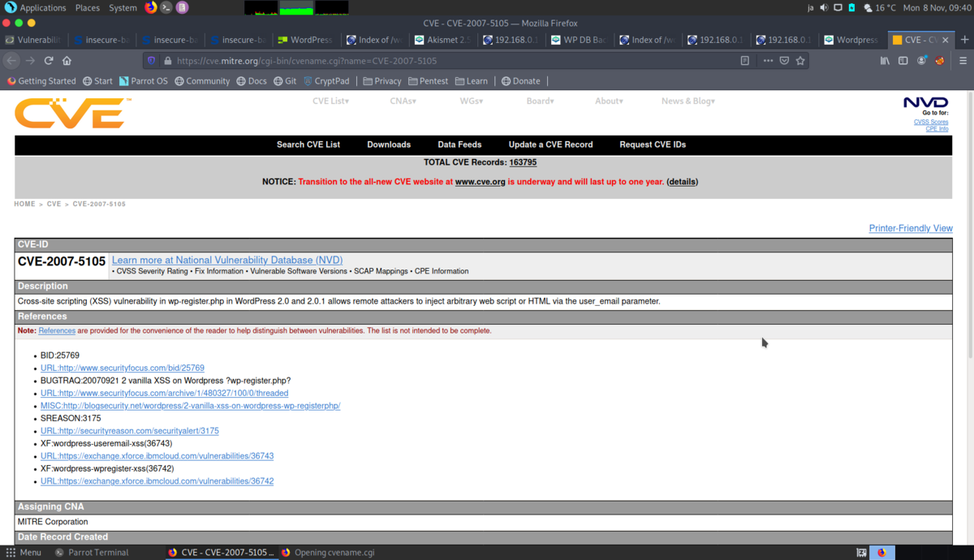Save page to Pocket

tap(784, 61)
